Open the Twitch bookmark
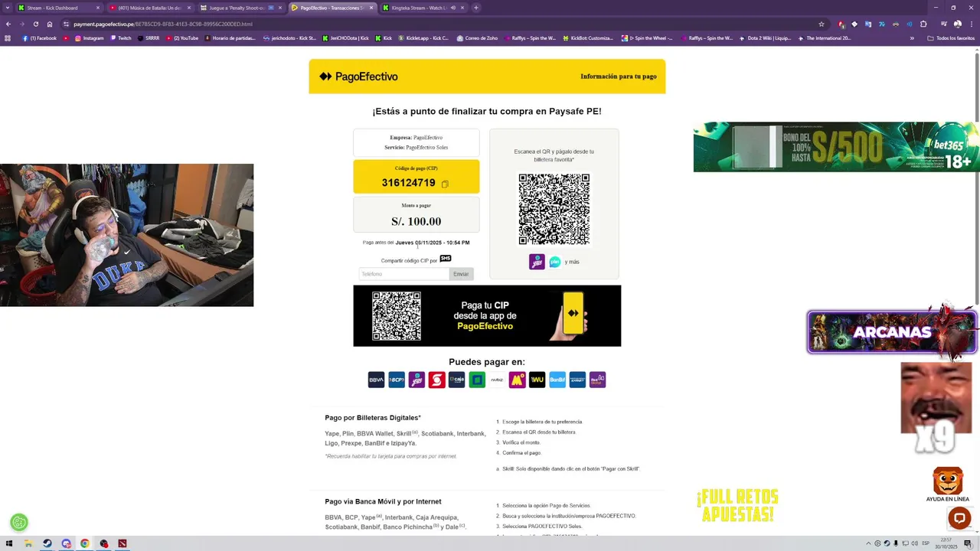The image size is (980, 551). pos(120,38)
